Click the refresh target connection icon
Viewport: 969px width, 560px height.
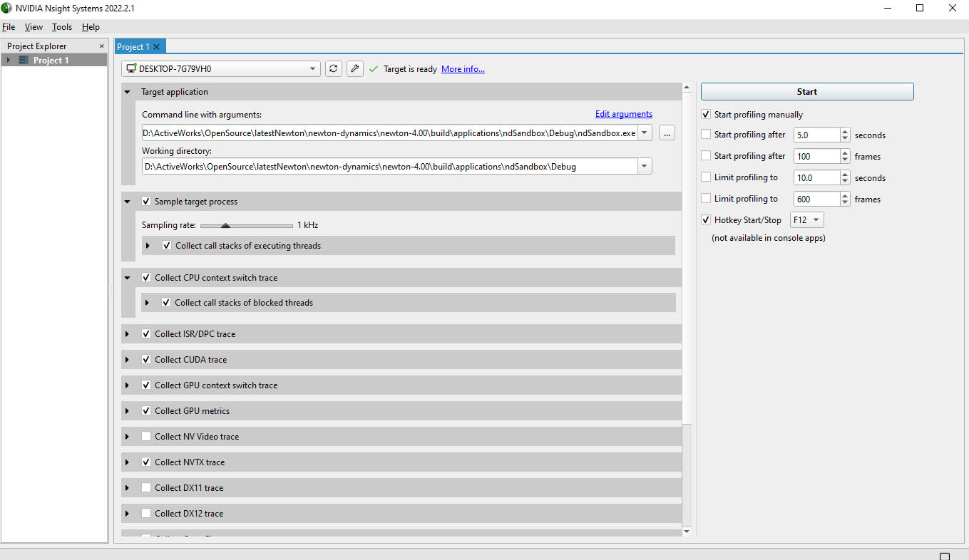point(333,69)
